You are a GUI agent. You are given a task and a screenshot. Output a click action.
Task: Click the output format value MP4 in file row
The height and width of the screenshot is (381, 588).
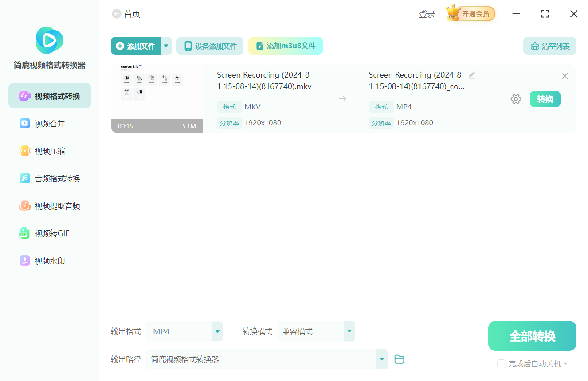point(404,107)
